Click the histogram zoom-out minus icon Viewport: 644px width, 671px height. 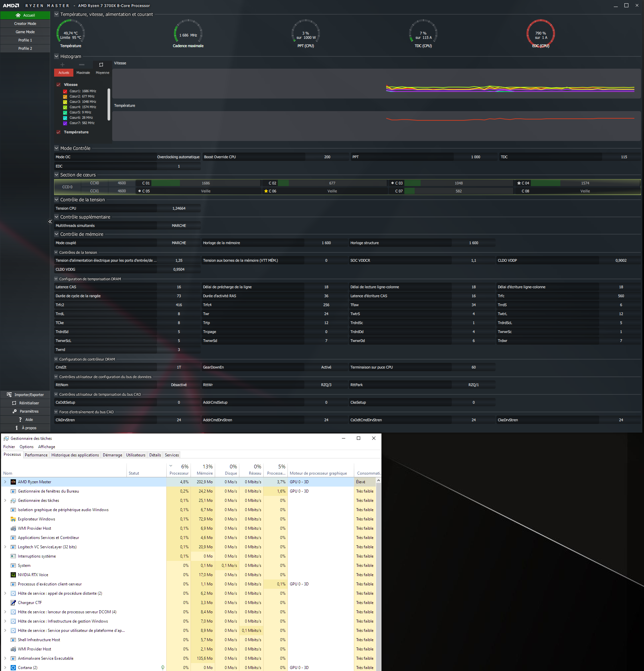coord(82,65)
